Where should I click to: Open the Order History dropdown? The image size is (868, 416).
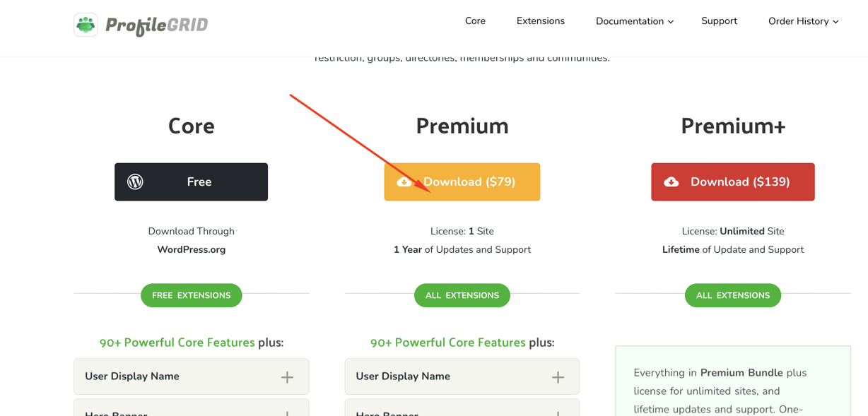[x=803, y=21]
